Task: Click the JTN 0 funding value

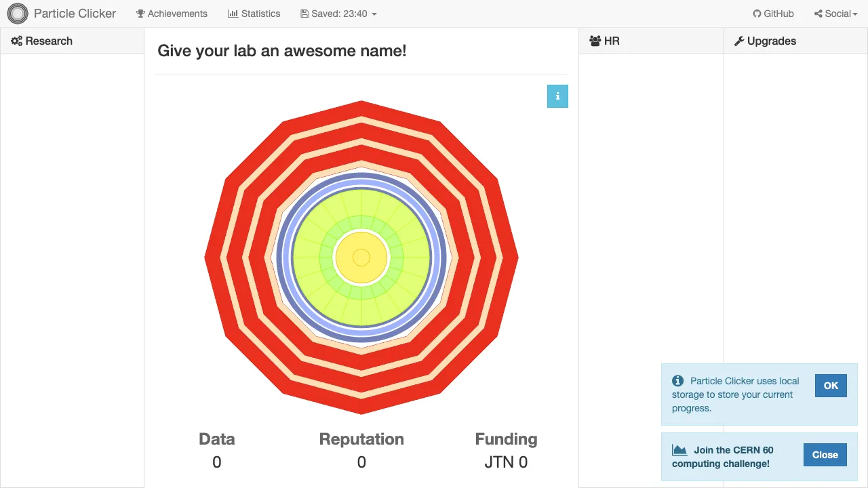Action: (x=506, y=462)
